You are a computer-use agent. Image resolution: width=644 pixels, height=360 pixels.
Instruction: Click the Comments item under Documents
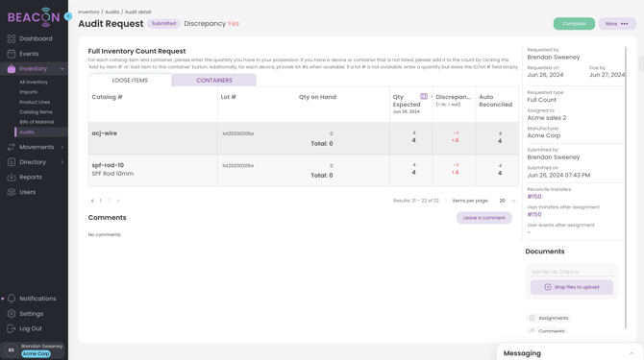click(547, 331)
